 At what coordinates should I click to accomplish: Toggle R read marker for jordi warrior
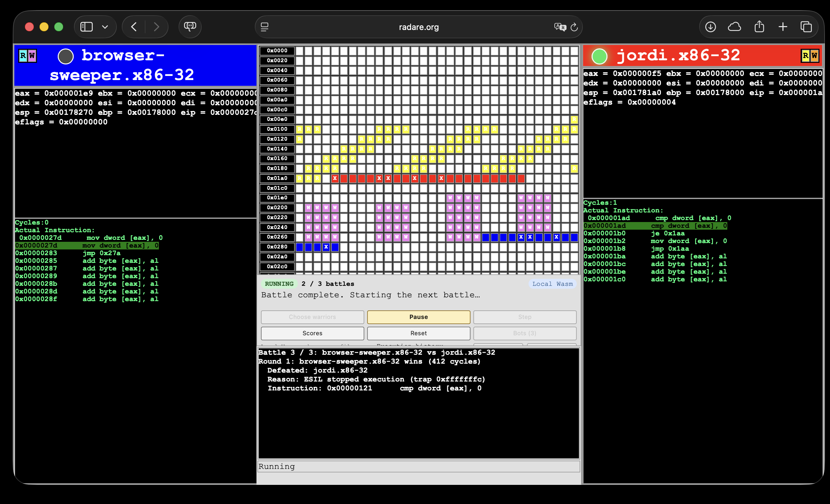(805, 56)
